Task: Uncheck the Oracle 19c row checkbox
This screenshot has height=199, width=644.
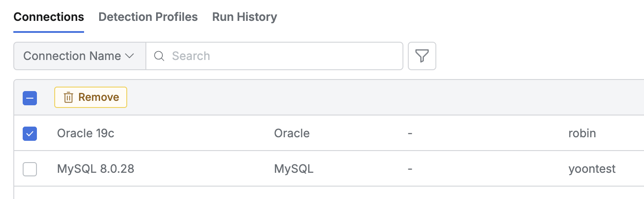Action: click(30, 133)
